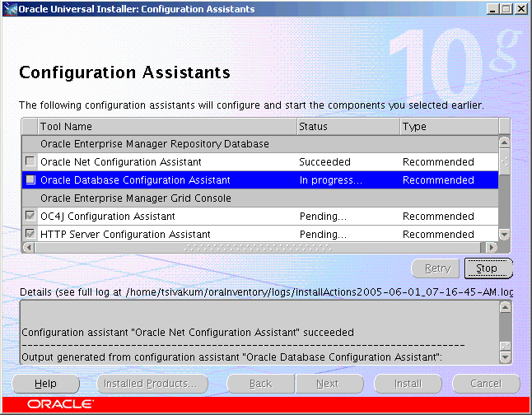The height and width of the screenshot is (415, 532).
Task: Maximize the installer window
Action: (506, 9)
